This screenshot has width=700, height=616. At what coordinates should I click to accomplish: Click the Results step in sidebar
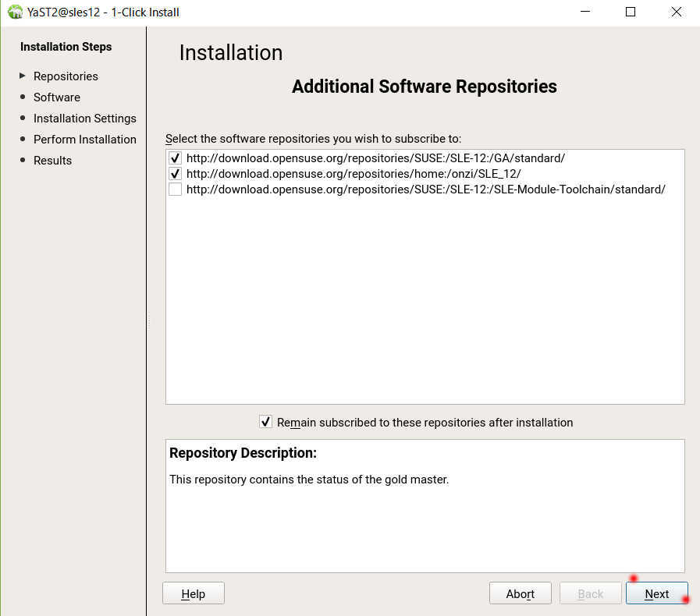coord(53,160)
